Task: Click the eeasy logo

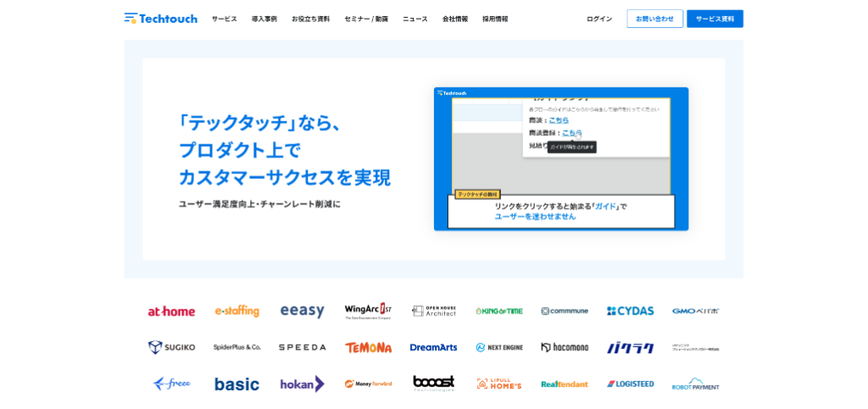Action: [303, 311]
